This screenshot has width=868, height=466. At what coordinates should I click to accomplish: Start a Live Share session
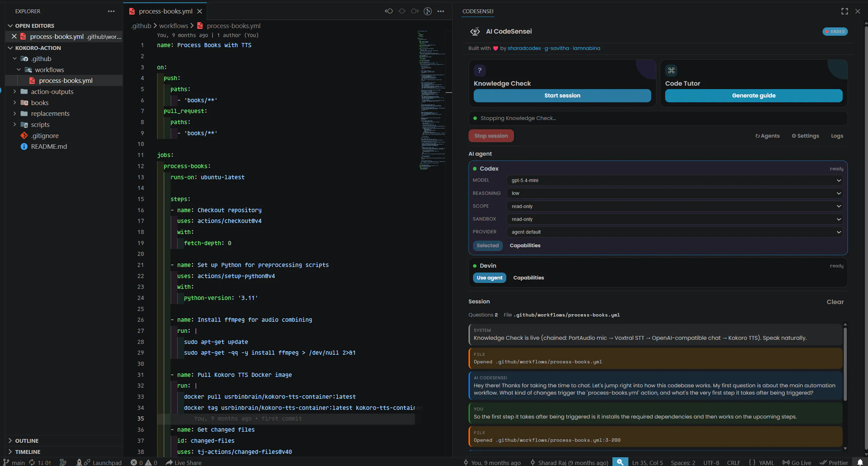183,463
